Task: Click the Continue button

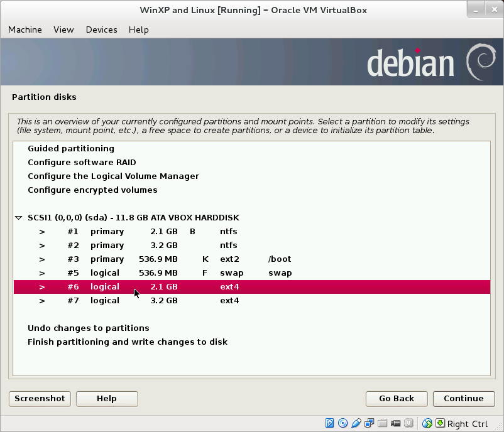Action: (x=464, y=399)
